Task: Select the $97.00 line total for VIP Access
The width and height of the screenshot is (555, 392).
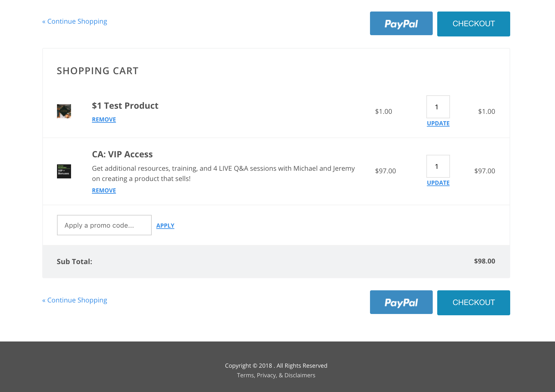Action: 485,171
